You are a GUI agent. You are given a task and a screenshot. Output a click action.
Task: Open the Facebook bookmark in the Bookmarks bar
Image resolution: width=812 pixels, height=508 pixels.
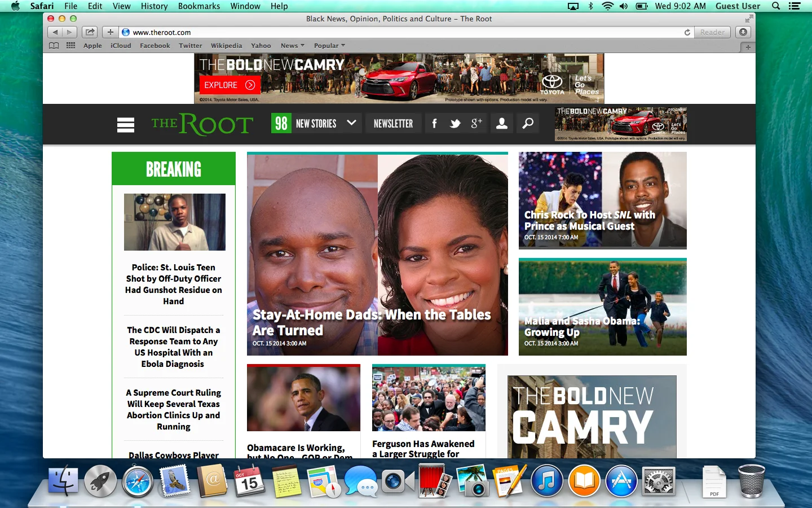point(155,46)
